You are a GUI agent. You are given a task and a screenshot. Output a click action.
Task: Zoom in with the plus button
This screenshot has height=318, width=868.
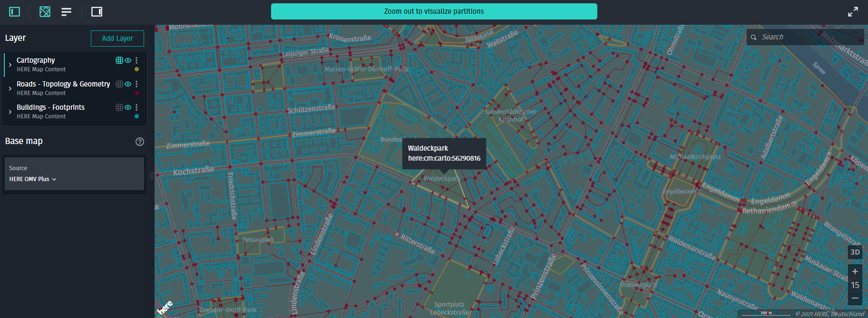855,271
